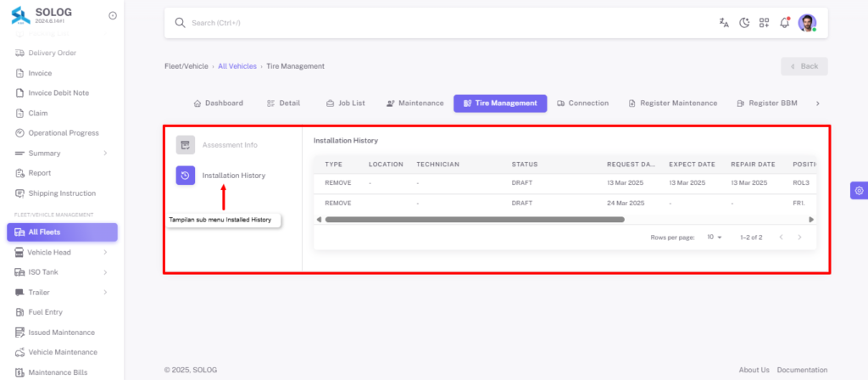Switch to the Connection tab
This screenshot has height=380, width=868.
point(583,103)
